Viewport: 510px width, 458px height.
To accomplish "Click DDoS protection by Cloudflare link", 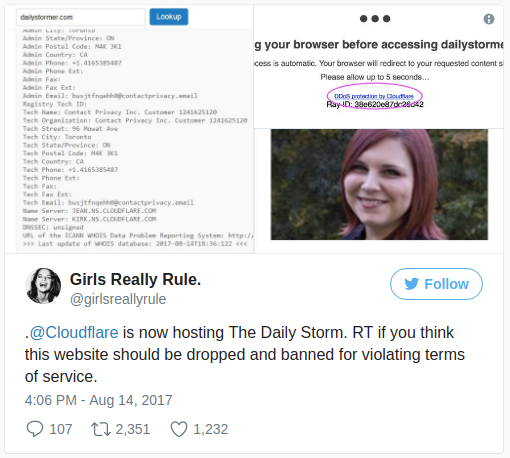I will [374, 96].
